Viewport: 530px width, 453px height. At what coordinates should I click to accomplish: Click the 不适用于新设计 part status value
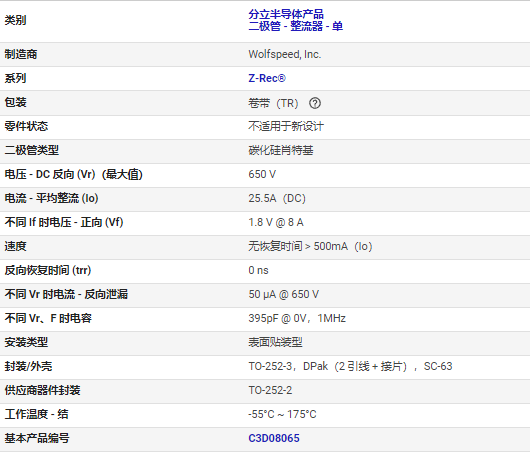(x=286, y=126)
